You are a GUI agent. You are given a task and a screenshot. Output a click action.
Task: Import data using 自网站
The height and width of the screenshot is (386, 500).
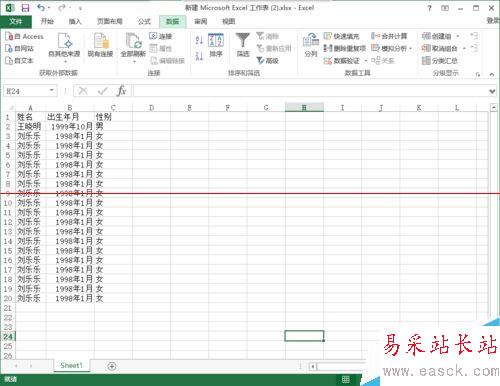click(20, 48)
